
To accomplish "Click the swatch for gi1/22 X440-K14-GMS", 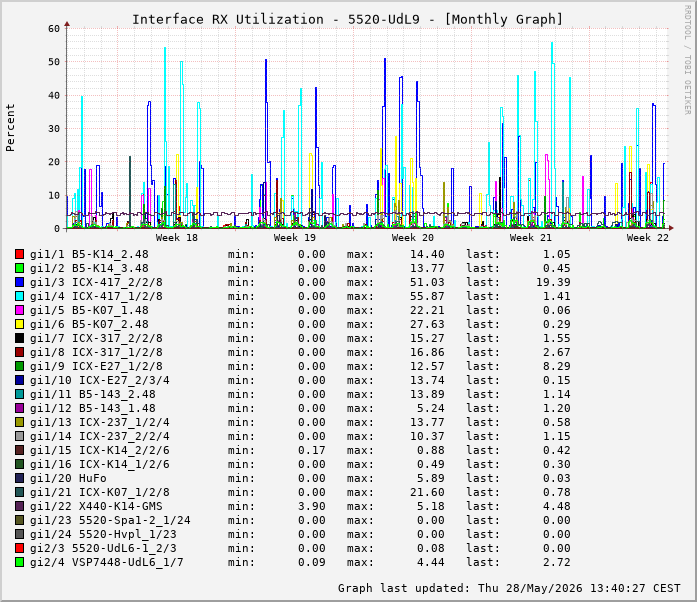I will point(19,506).
